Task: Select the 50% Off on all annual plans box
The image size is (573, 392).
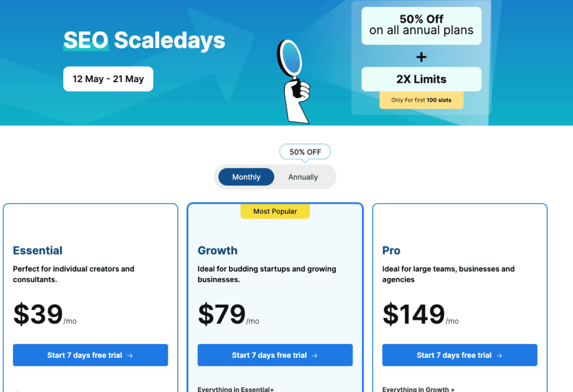Action: [x=421, y=26]
